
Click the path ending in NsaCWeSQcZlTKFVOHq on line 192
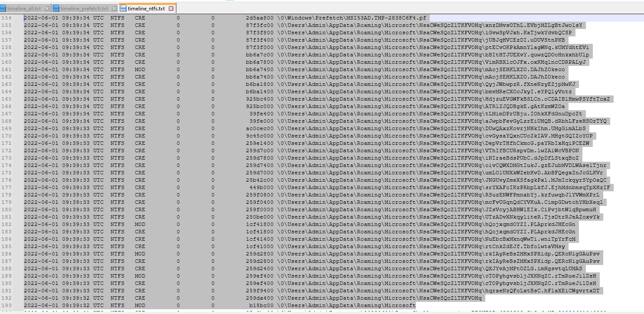pos(379,298)
